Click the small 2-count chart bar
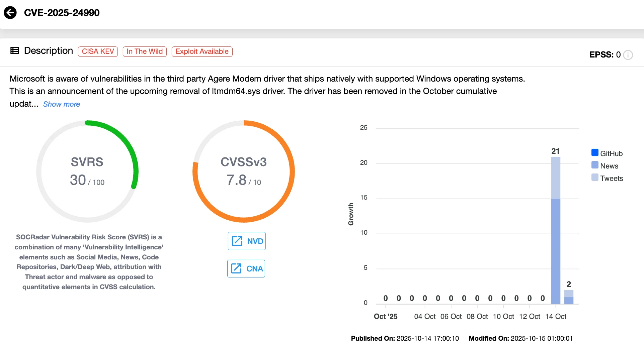 coord(569,297)
